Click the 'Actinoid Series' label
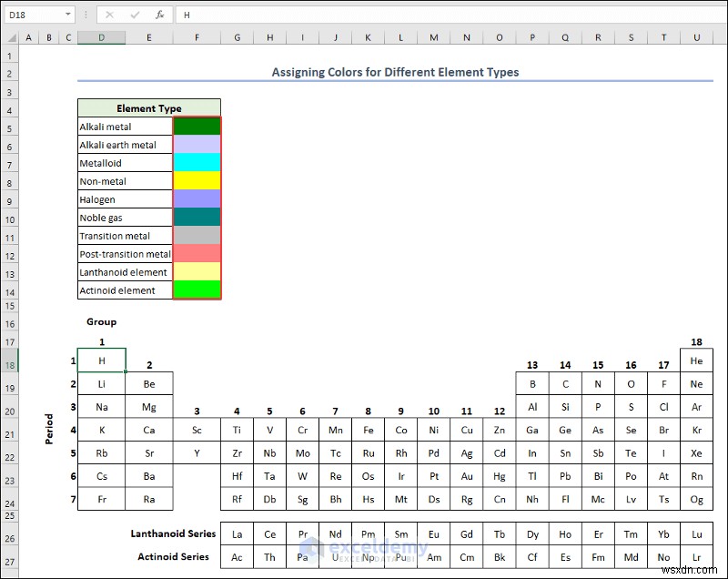The image size is (728, 579). (x=173, y=556)
